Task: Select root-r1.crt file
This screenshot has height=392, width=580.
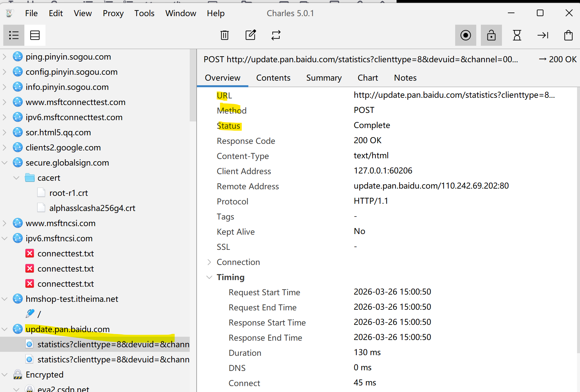Action: tap(69, 193)
